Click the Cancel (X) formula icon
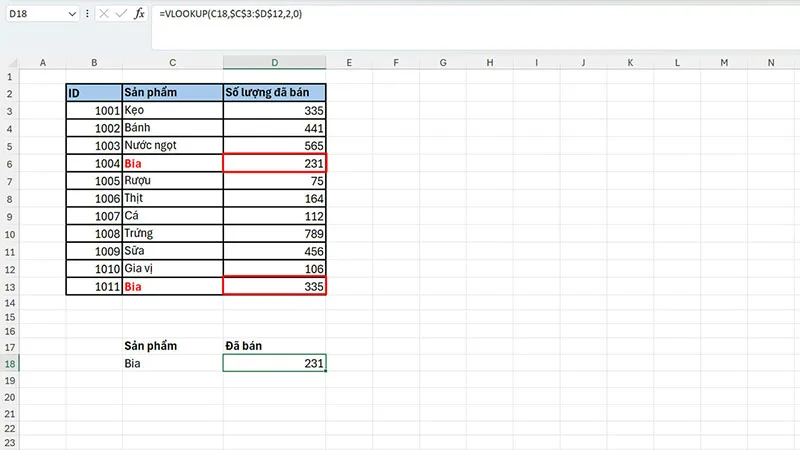Screen dimensions: 800x450 (104, 14)
